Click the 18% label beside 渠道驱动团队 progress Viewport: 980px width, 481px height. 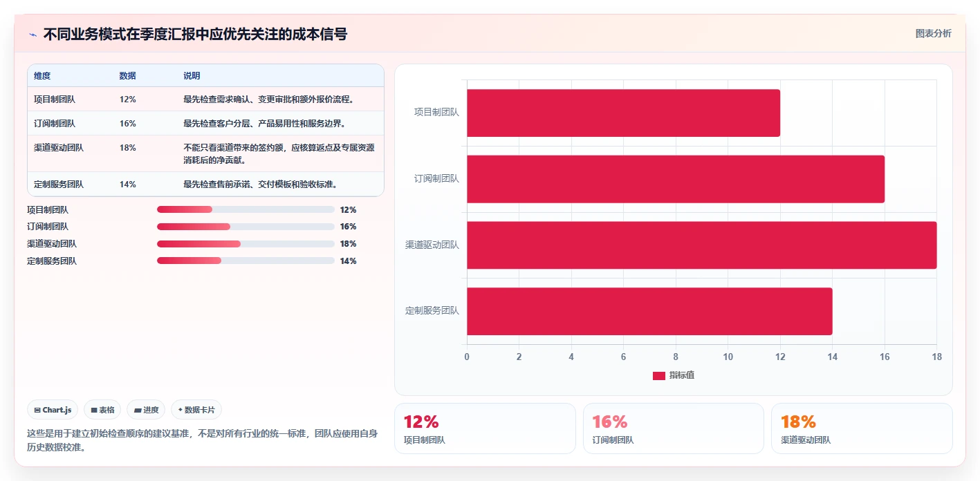(x=348, y=244)
